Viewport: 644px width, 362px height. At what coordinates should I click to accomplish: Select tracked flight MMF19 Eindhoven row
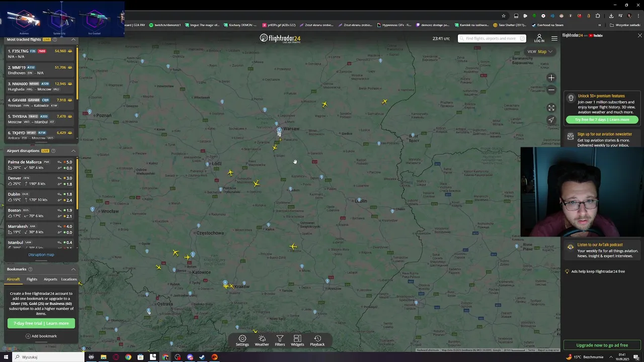(x=40, y=70)
